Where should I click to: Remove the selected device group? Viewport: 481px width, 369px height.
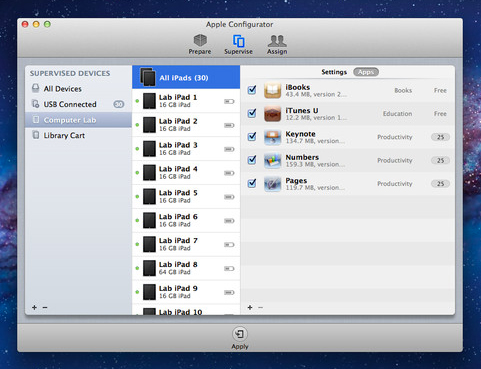(45, 307)
